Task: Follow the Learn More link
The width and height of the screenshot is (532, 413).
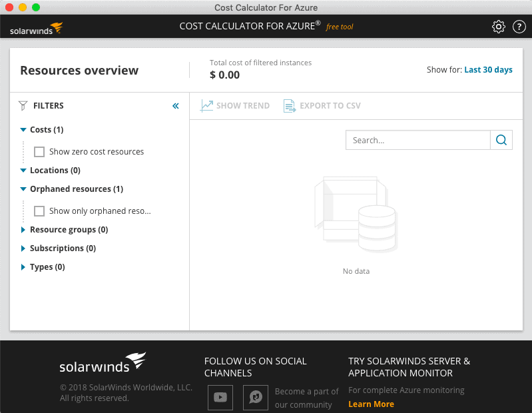Action: pyautogui.click(x=371, y=404)
